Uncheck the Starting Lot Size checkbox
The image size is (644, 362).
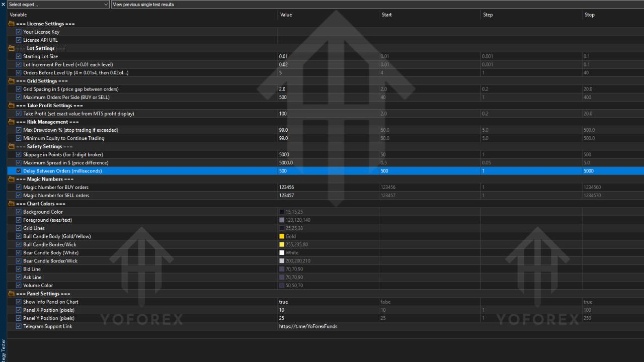19,56
